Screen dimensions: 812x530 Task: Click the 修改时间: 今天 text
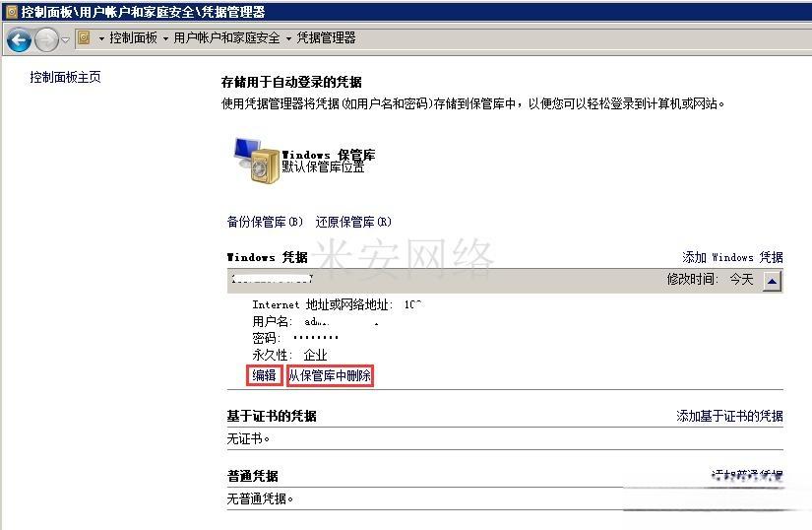pyautogui.click(x=710, y=279)
